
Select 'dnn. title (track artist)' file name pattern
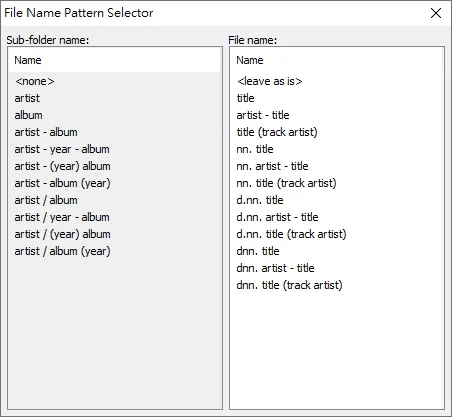pos(289,285)
